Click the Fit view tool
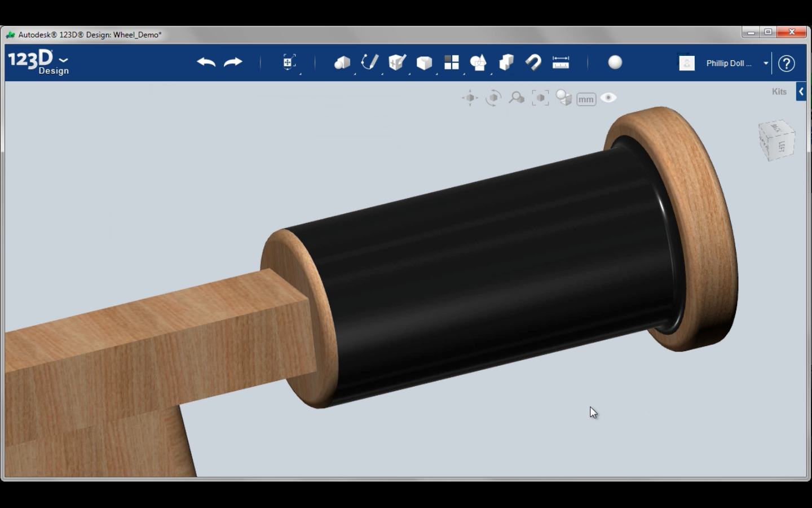This screenshot has width=812, height=508. coord(540,98)
